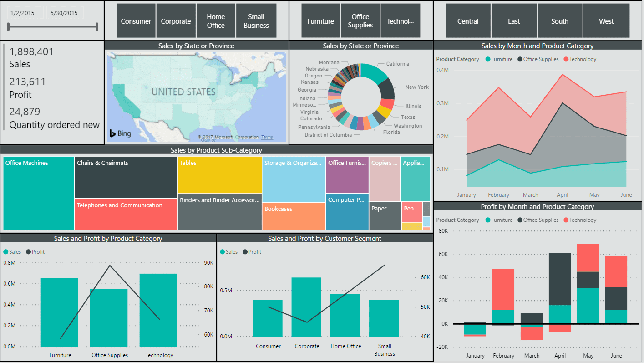Toggle the Consumer segment slicer tile
This screenshot has width=644, height=363.
click(x=136, y=20)
